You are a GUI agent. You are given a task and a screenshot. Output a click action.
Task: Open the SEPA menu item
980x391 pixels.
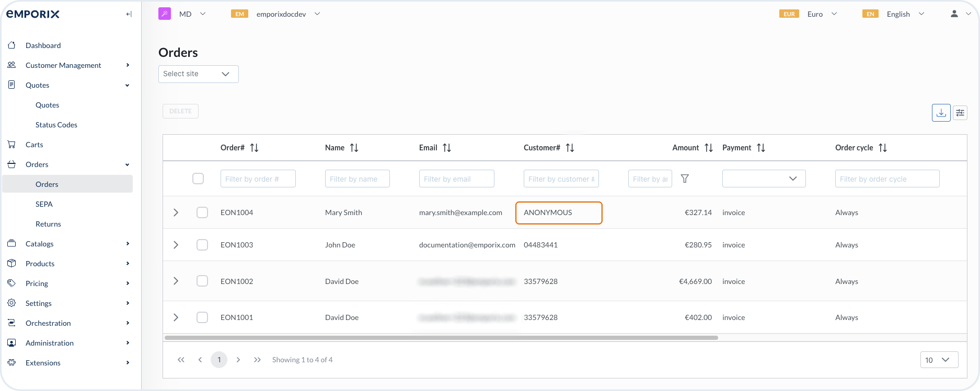44,204
